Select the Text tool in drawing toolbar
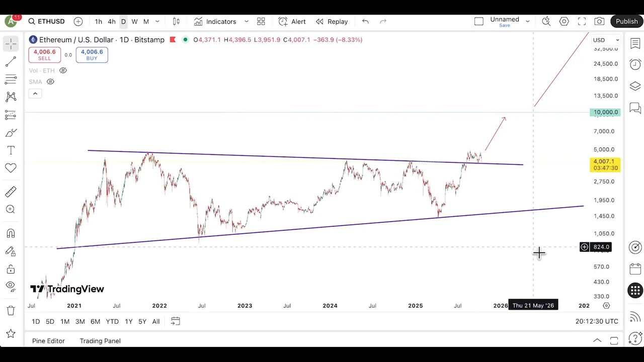Screen dimensions: 644x362 [x=11, y=150]
